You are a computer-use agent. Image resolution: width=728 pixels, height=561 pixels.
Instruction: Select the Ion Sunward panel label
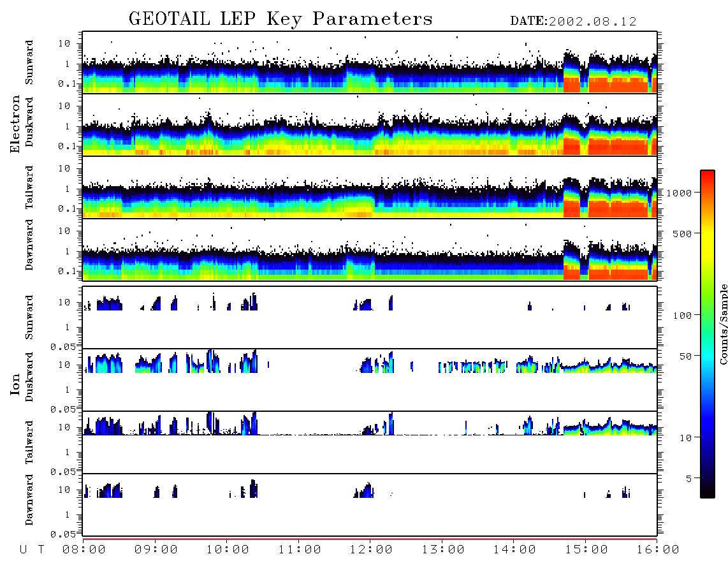[29, 317]
